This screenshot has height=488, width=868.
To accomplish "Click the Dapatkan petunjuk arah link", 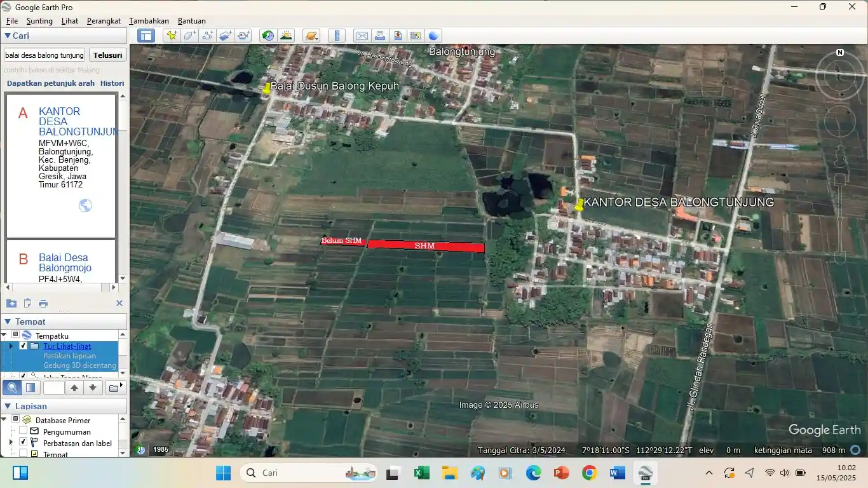I will (51, 83).
